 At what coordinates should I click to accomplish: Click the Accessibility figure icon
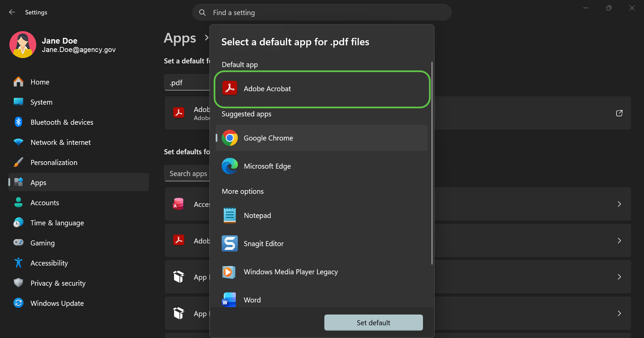click(x=18, y=263)
